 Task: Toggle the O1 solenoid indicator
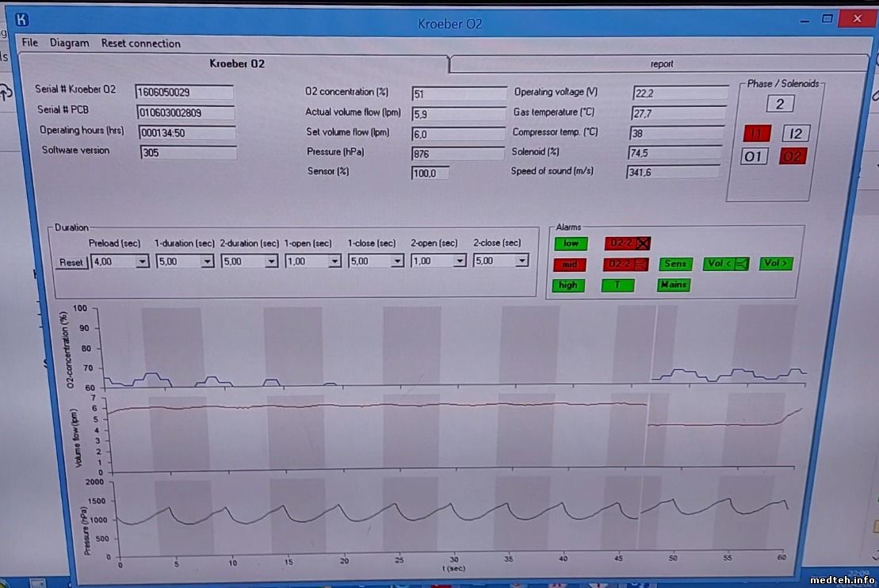[x=755, y=156]
